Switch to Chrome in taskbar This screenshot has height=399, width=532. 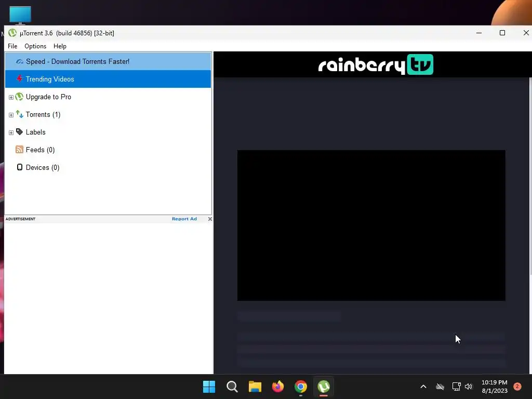[x=301, y=387]
